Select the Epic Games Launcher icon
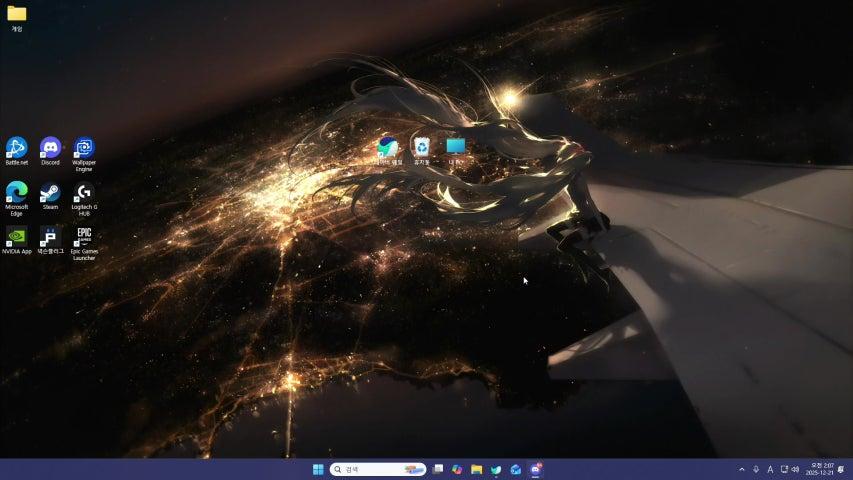The image size is (853, 480). 84,236
